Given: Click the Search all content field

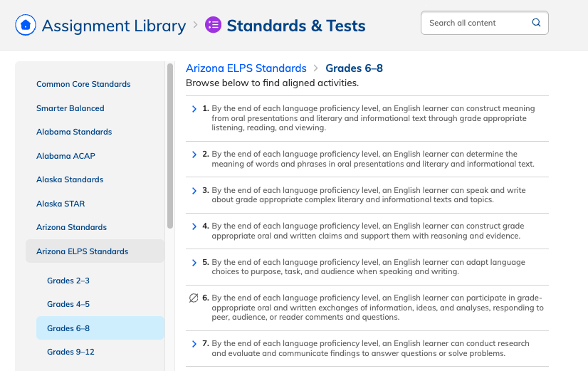Looking at the screenshot, I should 477,23.
